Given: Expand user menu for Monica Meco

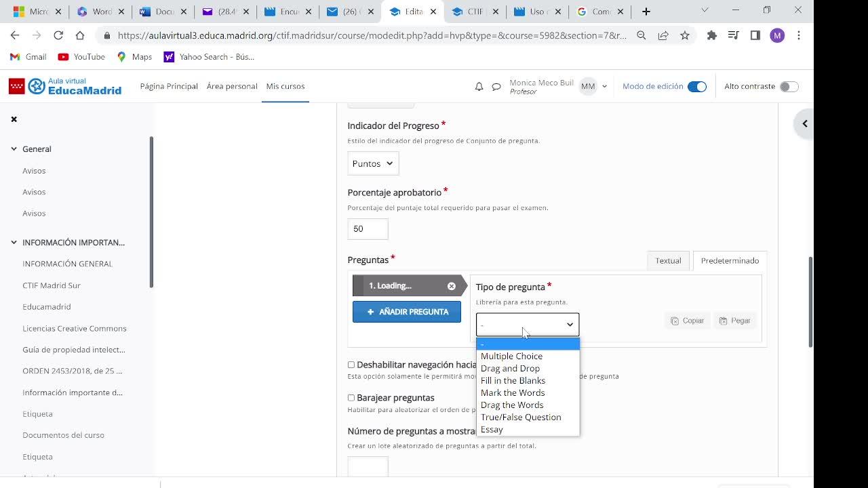Looking at the screenshot, I should [x=604, y=87].
